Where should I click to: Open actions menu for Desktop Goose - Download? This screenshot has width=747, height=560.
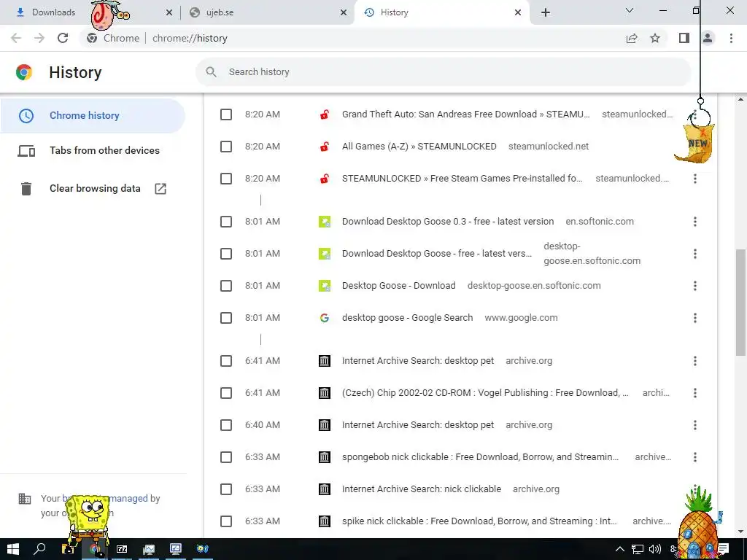pos(695,286)
